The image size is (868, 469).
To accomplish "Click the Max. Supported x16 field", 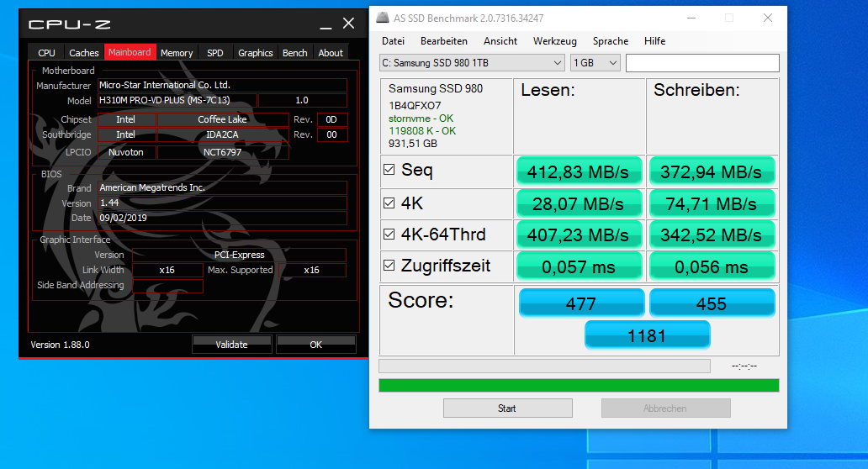I will pos(312,270).
